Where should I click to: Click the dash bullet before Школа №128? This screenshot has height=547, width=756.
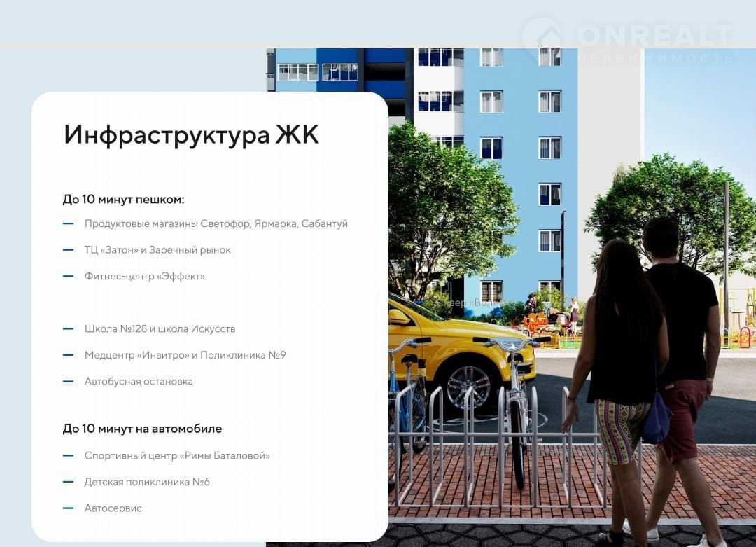coord(69,328)
